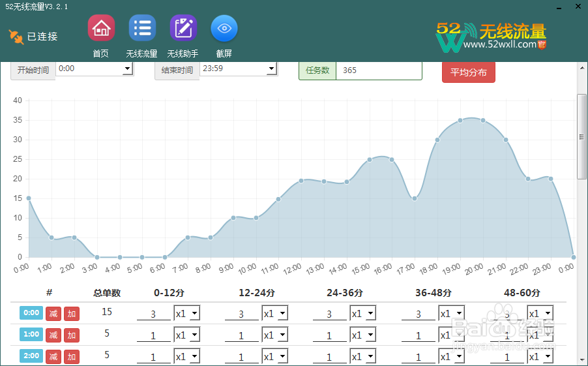Click the 减 button in 1:00 row

(x=53, y=335)
